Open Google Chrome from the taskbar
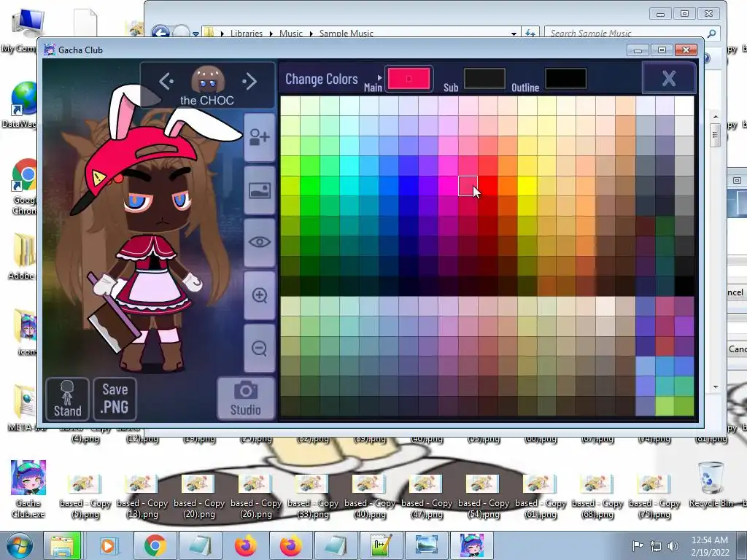The width and height of the screenshot is (747, 560). click(155, 545)
